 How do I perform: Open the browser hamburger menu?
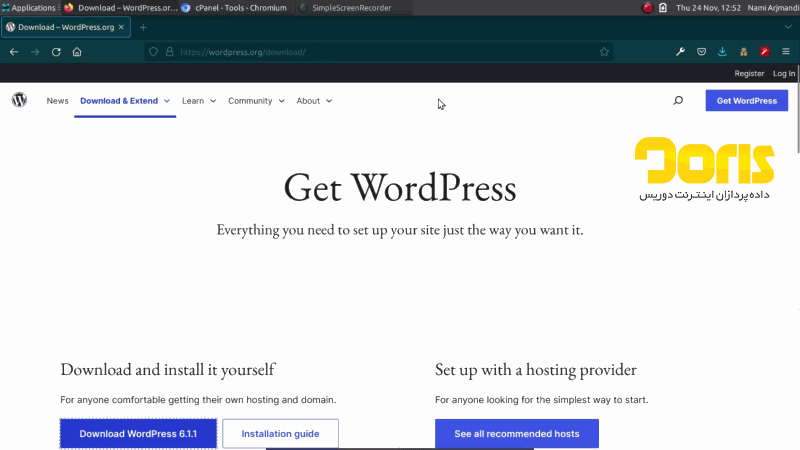click(786, 52)
